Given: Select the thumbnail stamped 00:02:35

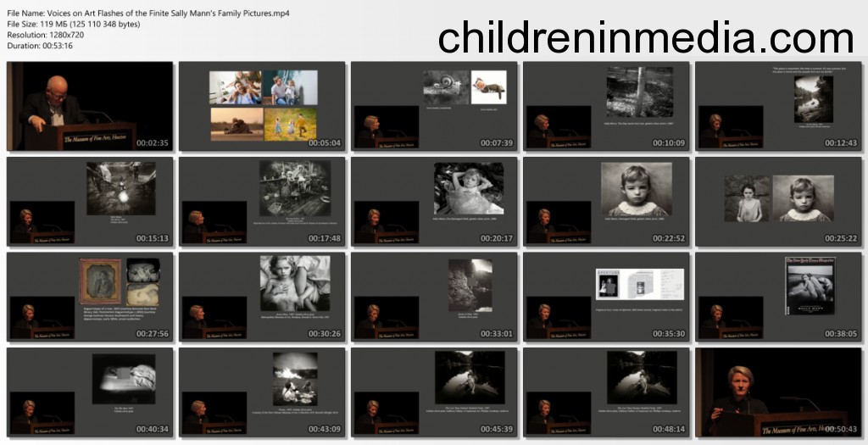Looking at the screenshot, I should point(90,106).
